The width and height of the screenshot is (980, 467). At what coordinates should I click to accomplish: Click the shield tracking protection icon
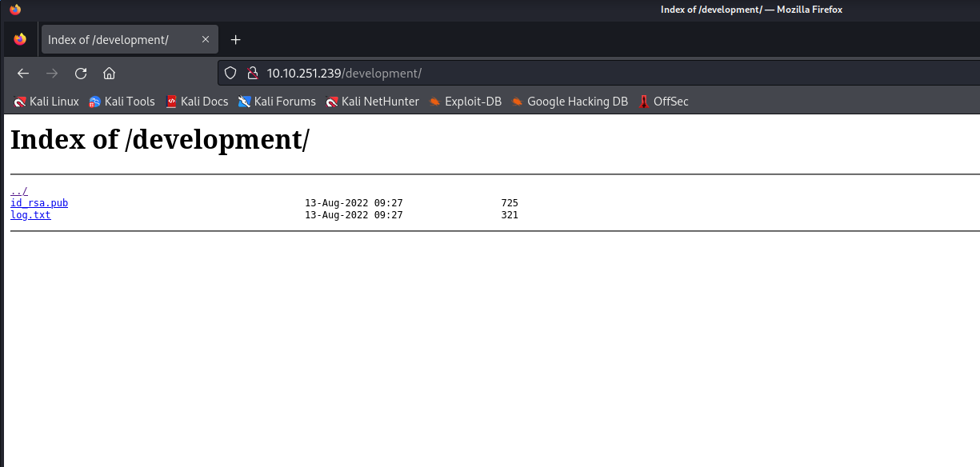pyautogui.click(x=230, y=74)
